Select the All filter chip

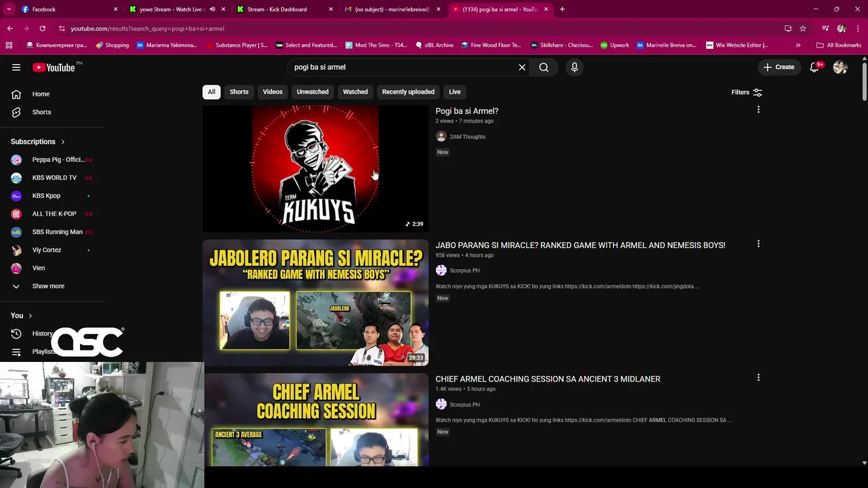click(212, 92)
